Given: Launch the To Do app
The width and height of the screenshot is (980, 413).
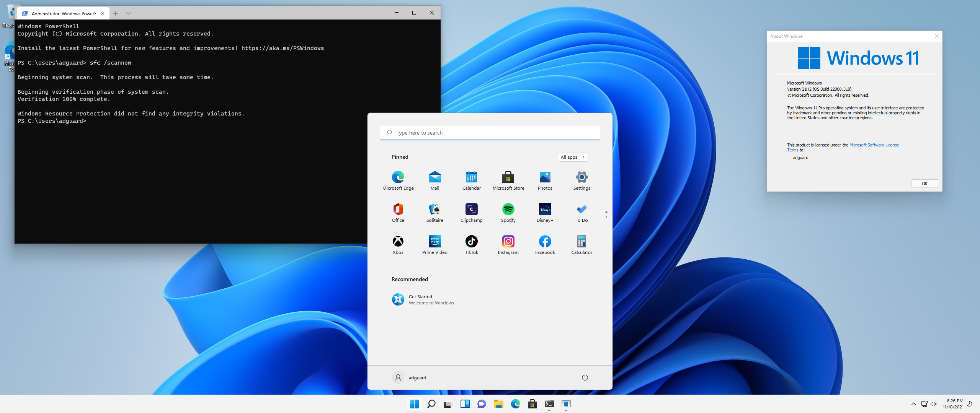Looking at the screenshot, I should [x=581, y=213].
